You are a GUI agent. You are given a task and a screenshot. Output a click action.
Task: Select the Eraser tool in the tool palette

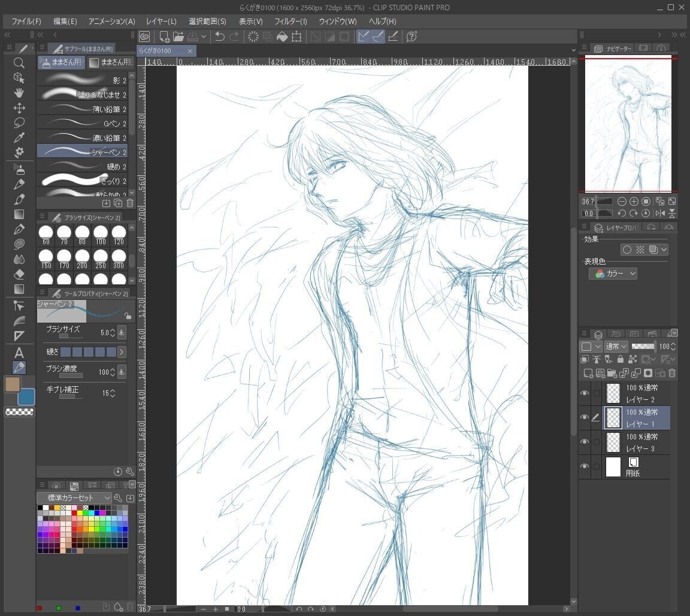(19, 274)
